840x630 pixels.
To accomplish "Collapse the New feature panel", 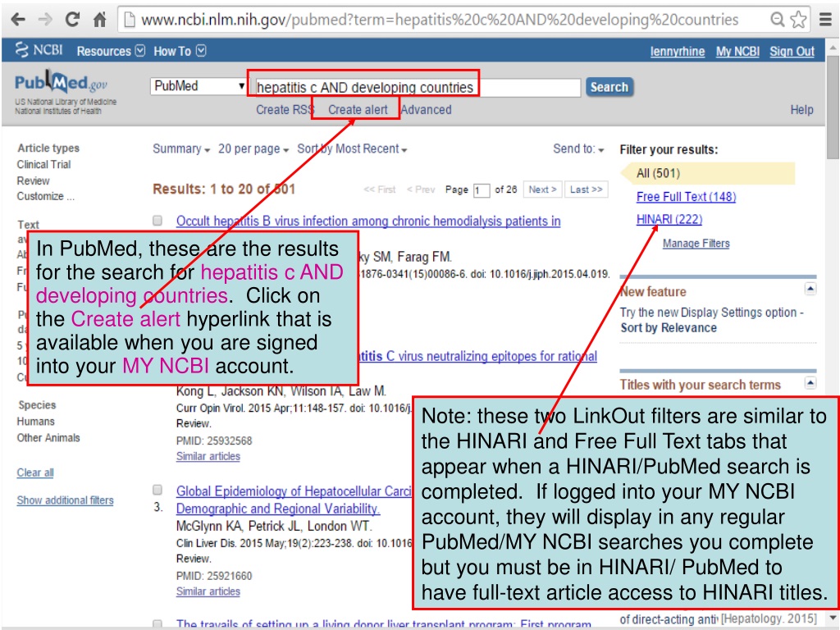I will pyautogui.click(x=810, y=290).
